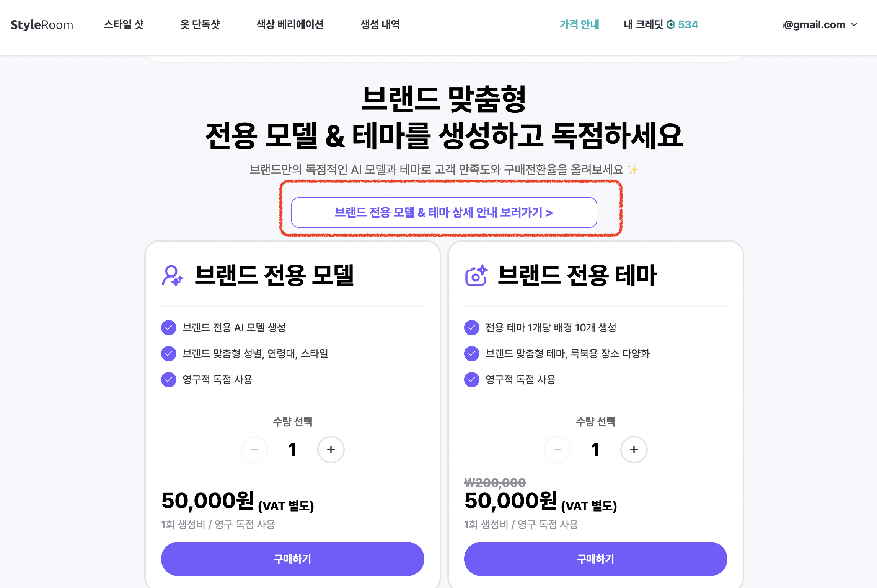Viewport: 877px width, 588px height.
Task: Click the checkmark beside 브랜드 전용 AI 모델 생성
Action: pyautogui.click(x=169, y=328)
